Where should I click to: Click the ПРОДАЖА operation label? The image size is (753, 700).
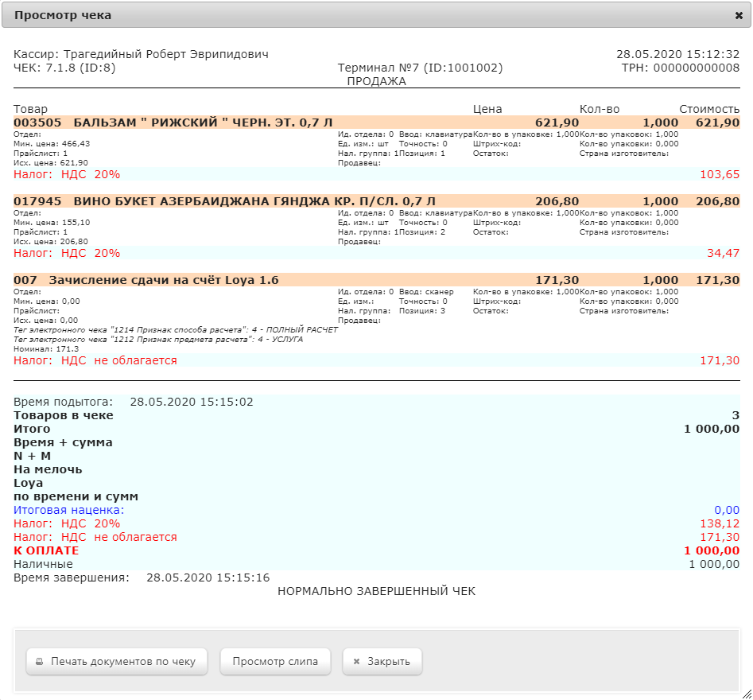coord(377,81)
